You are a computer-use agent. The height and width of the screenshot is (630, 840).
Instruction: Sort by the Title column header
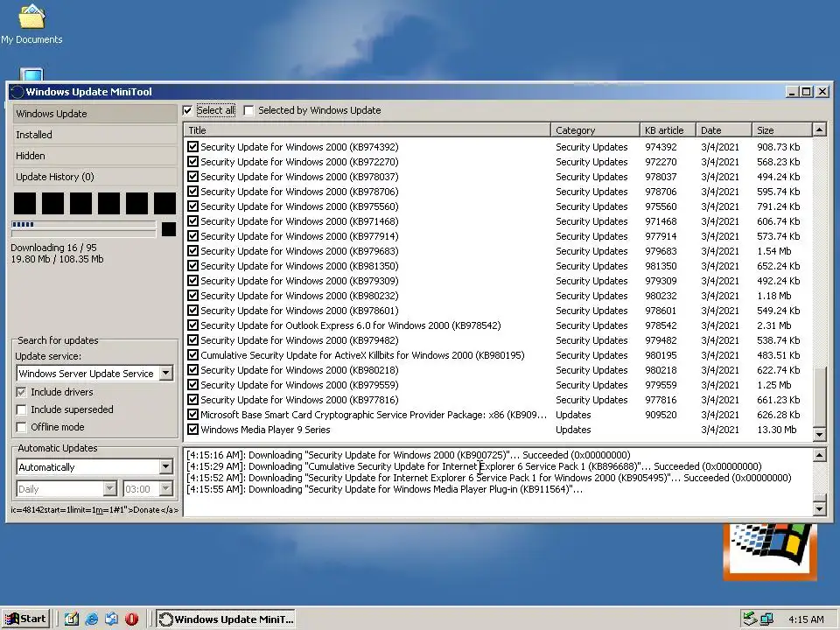point(367,130)
